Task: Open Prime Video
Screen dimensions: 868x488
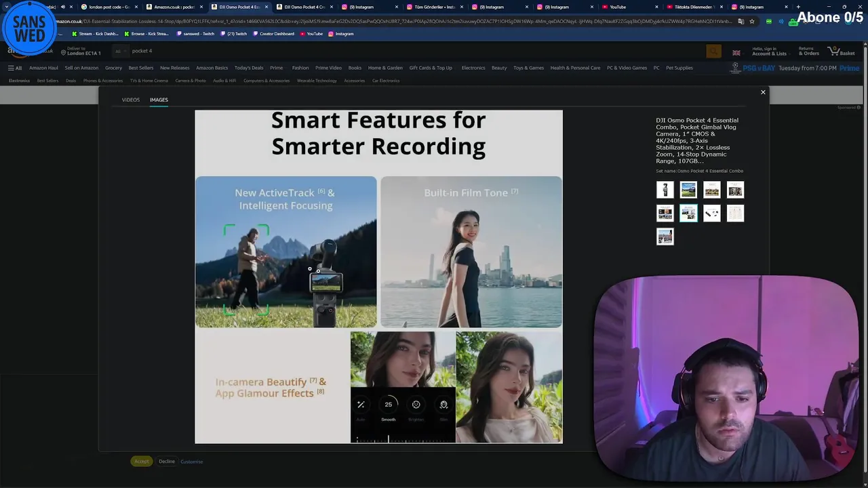Action: 328,68
